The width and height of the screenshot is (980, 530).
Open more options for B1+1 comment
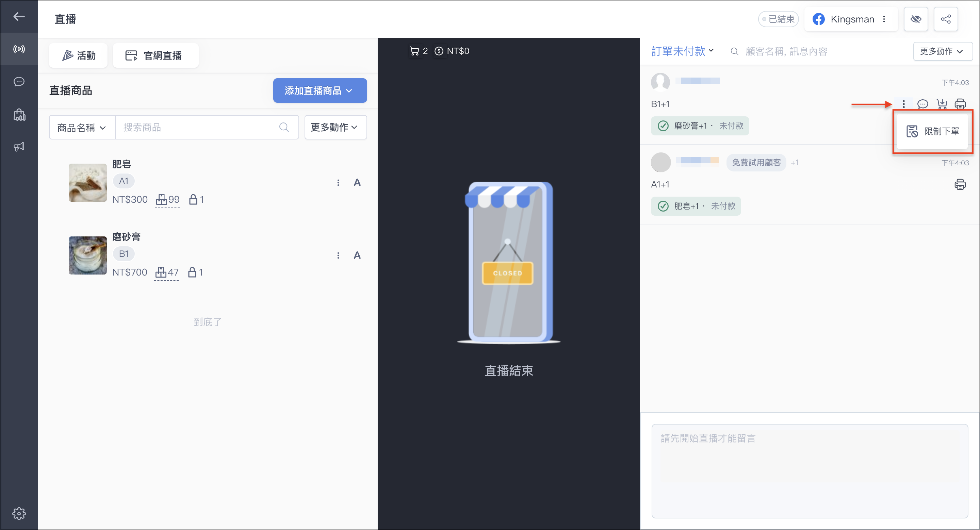coord(903,104)
